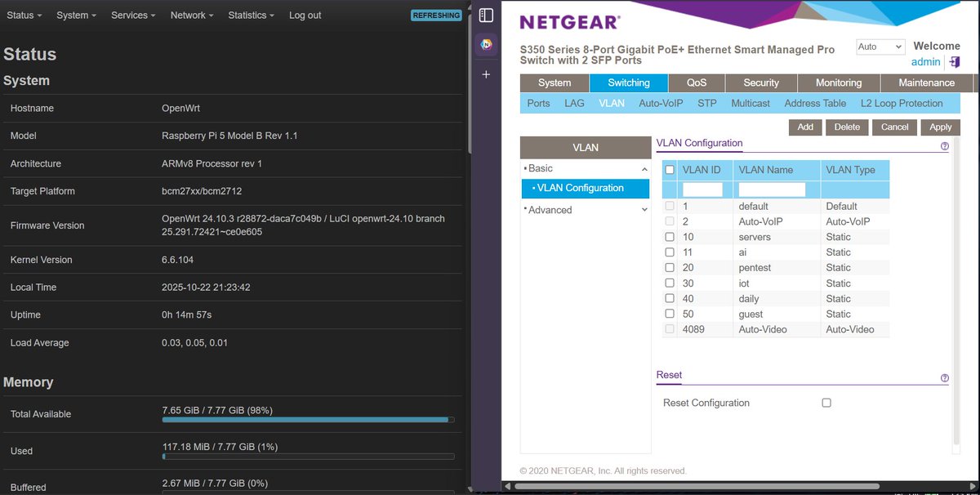Open the Netgear pinned sidebar tab icon

click(x=486, y=44)
